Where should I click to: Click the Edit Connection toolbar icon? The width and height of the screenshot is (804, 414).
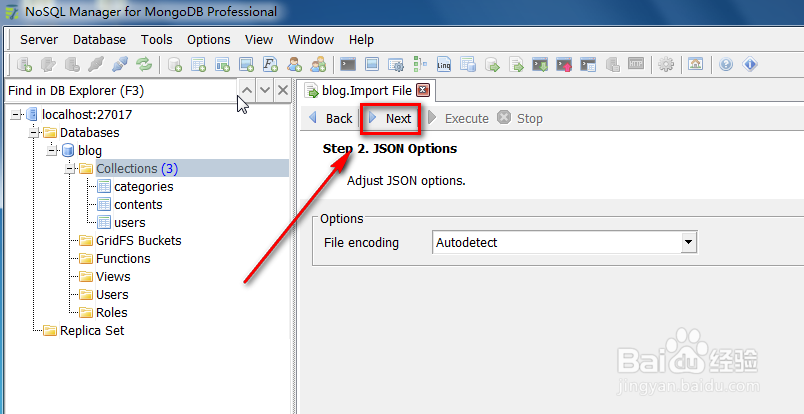[48, 64]
